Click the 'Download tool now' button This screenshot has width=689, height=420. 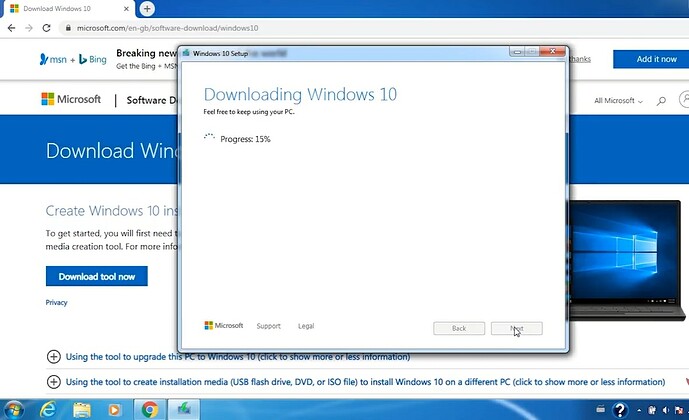(x=96, y=276)
